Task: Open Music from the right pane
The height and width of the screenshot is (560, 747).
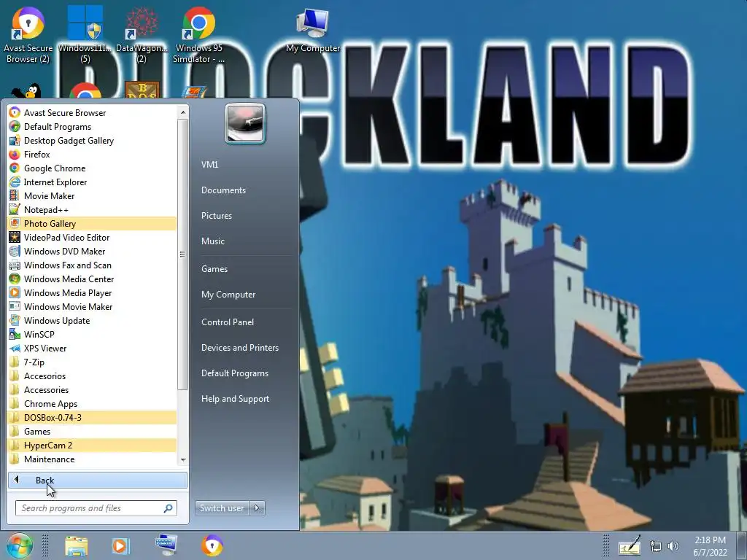Action: point(213,241)
